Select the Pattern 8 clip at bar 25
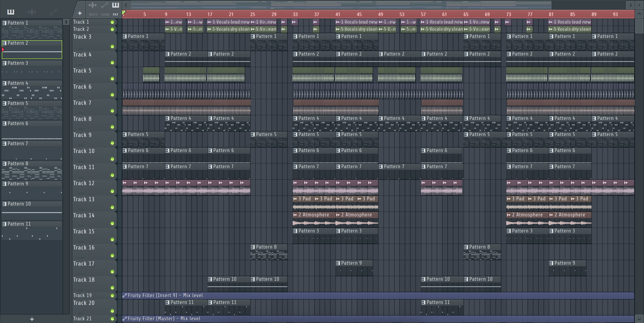This screenshot has width=644, height=323. coord(269,252)
